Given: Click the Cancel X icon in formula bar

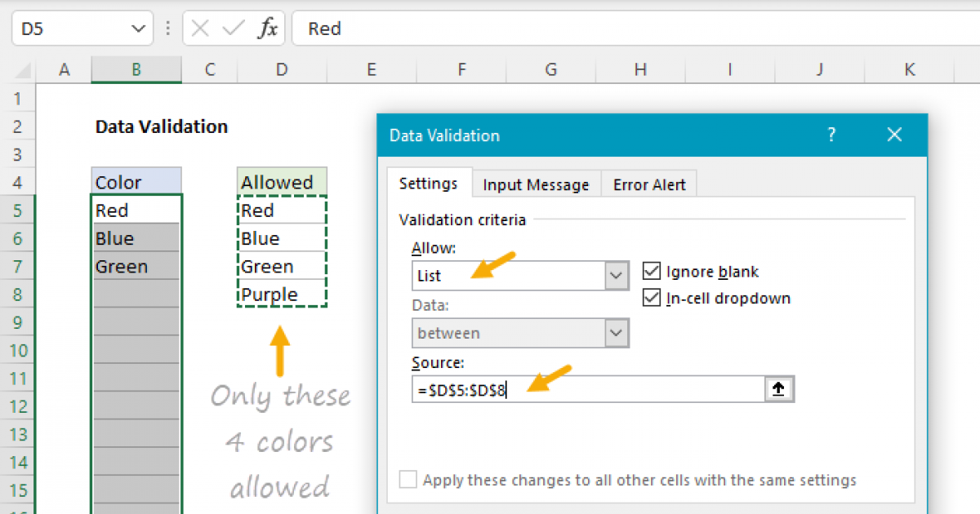Looking at the screenshot, I should click(x=201, y=29).
